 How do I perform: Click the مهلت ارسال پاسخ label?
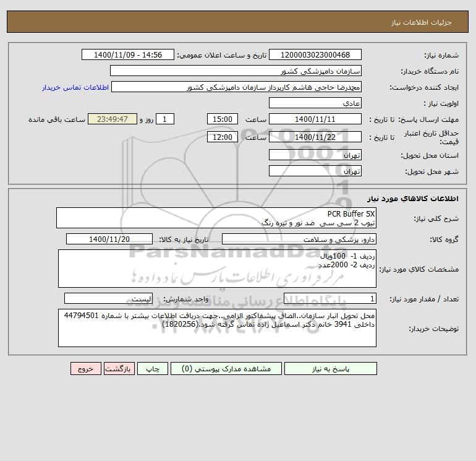pyautogui.click(x=428, y=119)
